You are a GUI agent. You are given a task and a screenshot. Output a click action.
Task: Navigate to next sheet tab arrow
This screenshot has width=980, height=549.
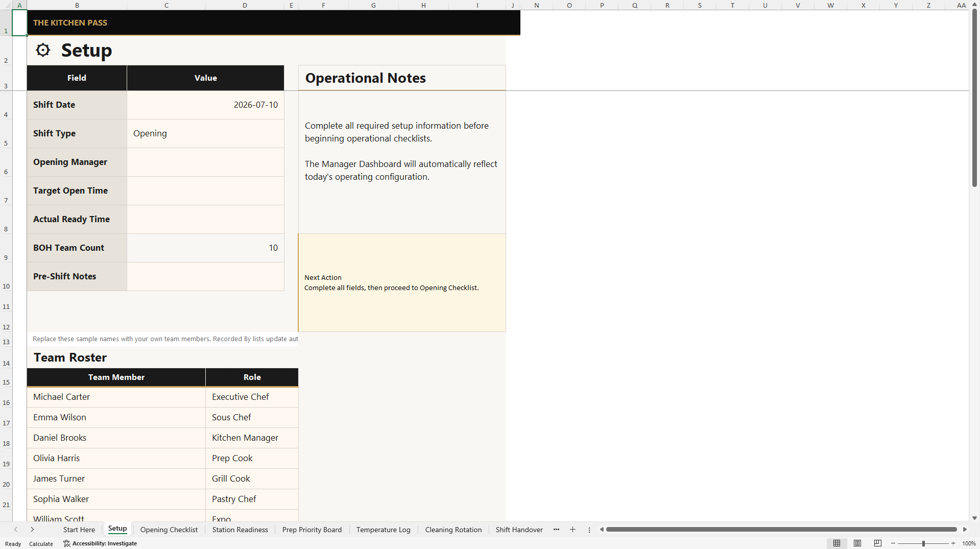tap(32, 530)
